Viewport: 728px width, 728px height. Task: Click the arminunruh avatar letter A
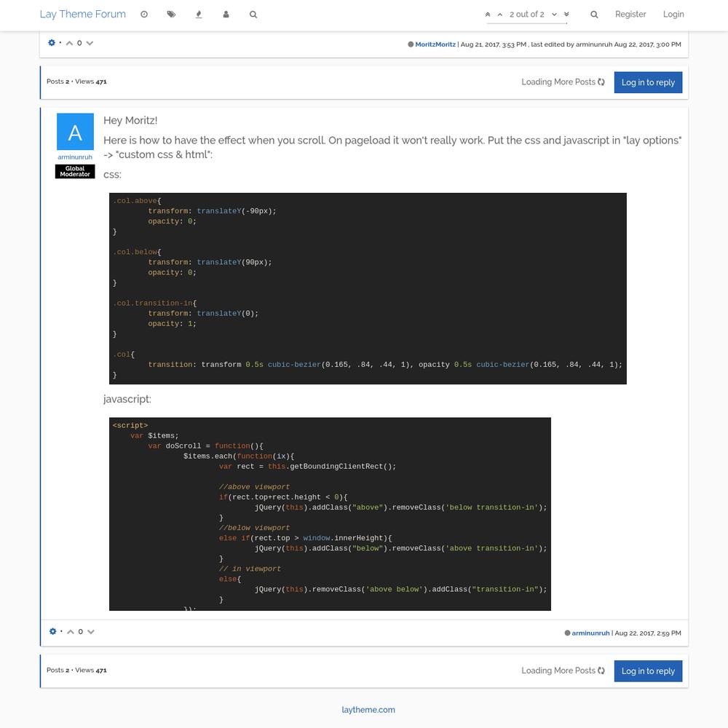[x=75, y=132]
